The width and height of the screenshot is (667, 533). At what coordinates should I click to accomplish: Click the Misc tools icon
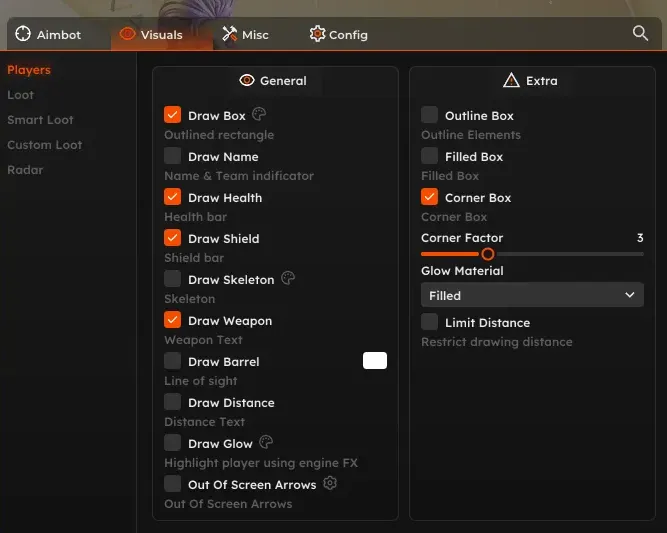pos(230,34)
